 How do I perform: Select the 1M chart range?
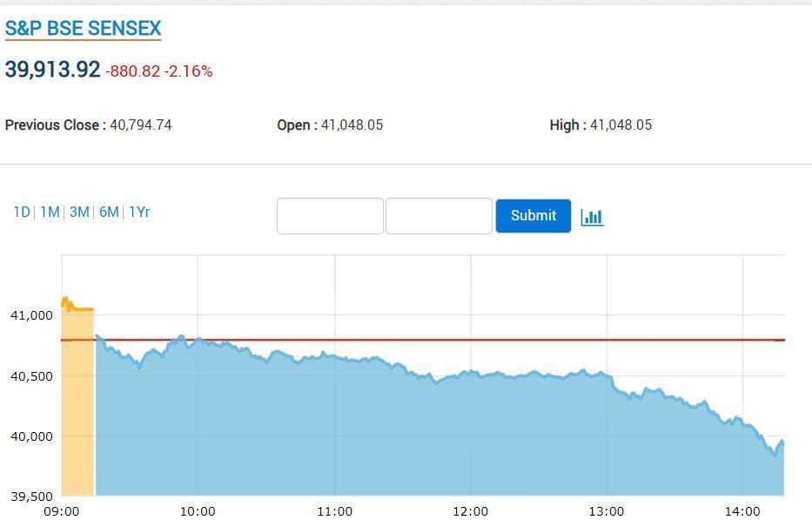click(50, 212)
